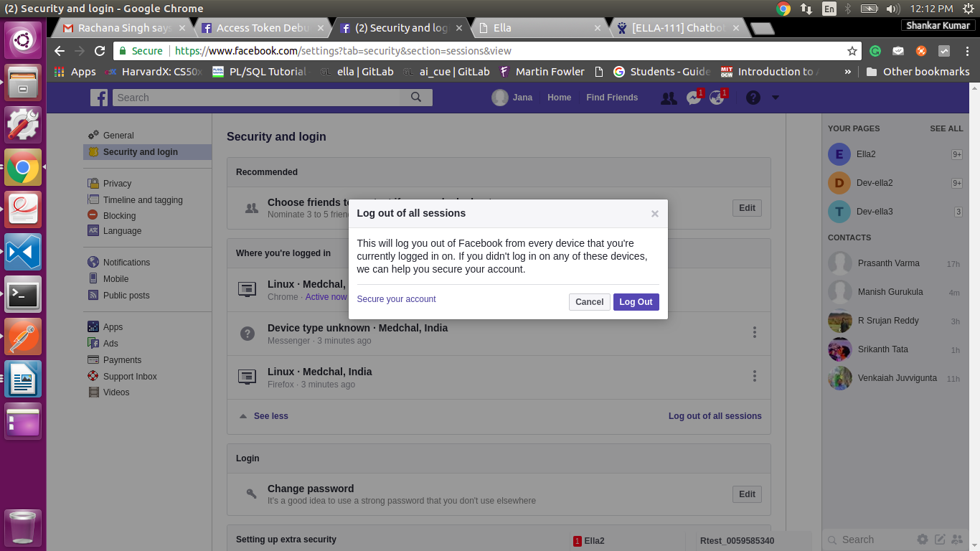Image resolution: width=980 pixels, height=551 pixels.
Task: Open chat settings gear icon
Action: (923, 540)
